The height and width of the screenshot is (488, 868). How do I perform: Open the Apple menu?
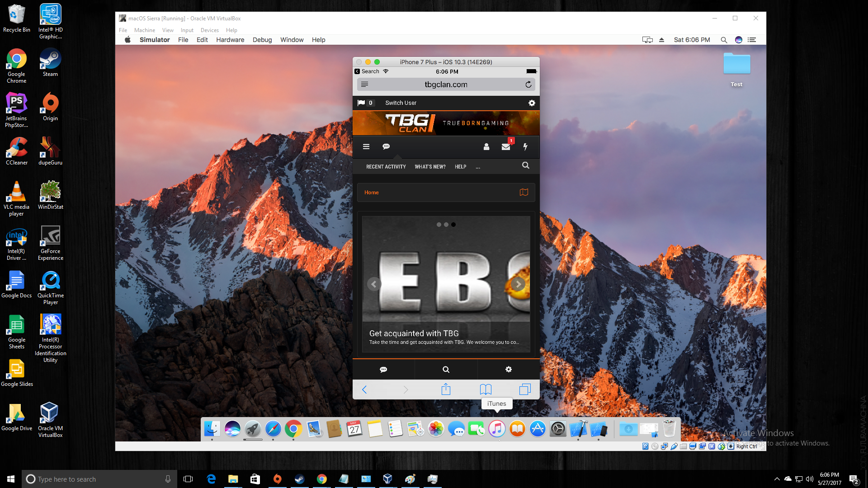point(127,40)
